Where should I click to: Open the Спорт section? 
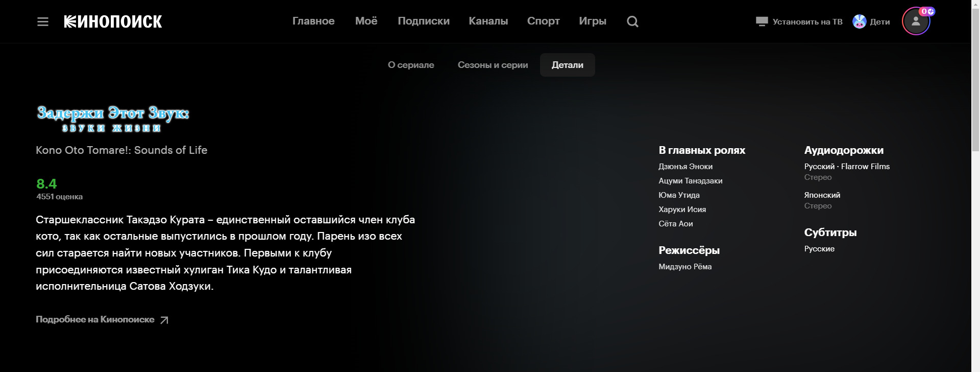point(543,21)
